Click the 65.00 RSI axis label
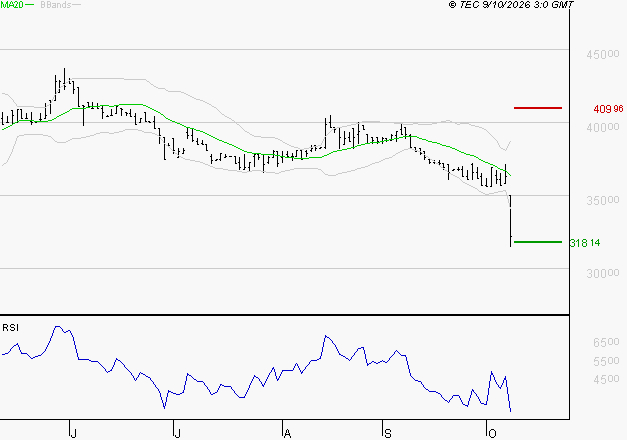The height and width of the screenshot is (440, 627). [606, 342]
